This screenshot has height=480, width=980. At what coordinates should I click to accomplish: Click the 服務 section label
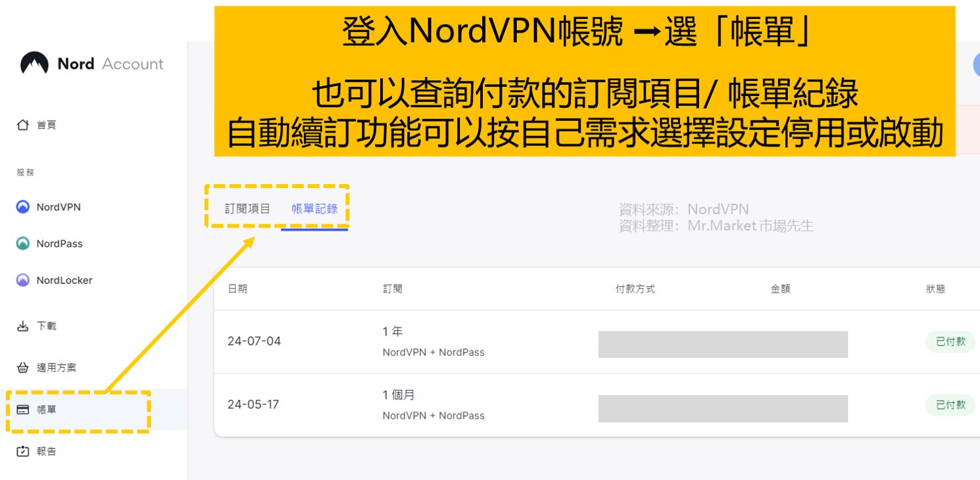[x=26, y=172]
